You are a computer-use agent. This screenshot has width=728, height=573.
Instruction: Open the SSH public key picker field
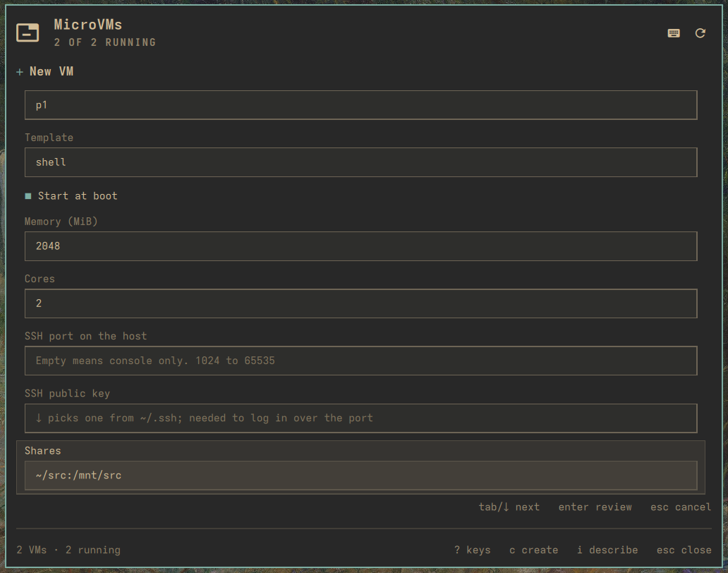[x=360, y=418]
